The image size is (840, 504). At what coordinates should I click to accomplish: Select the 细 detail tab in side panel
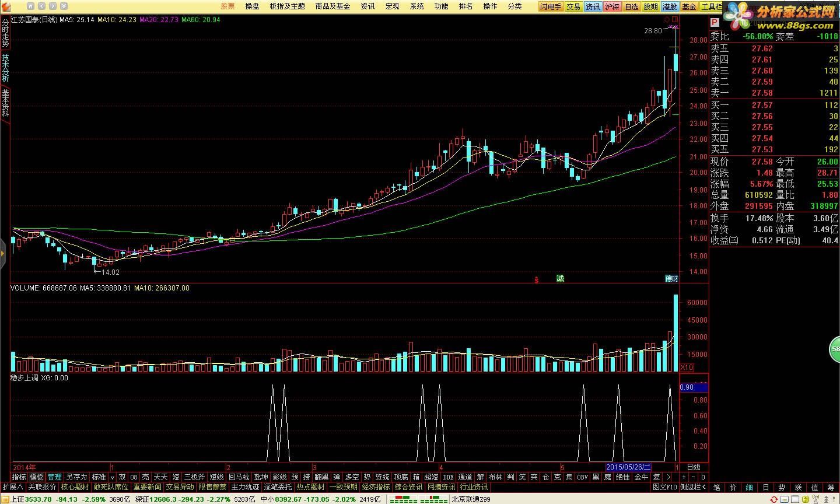coord(750,487)
